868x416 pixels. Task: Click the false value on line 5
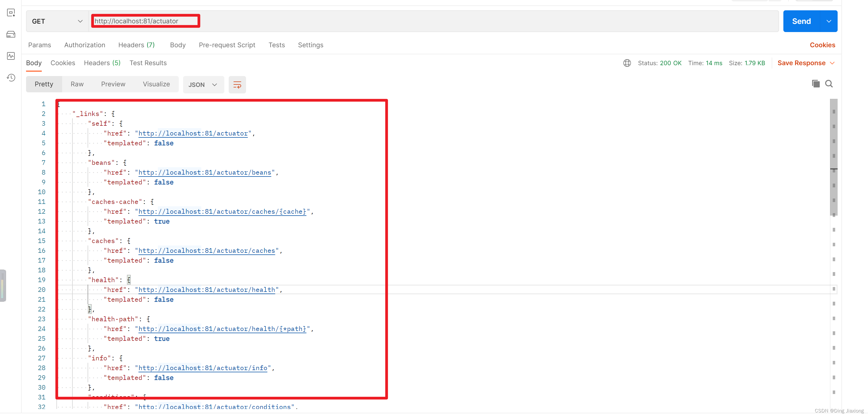[164, 143]
